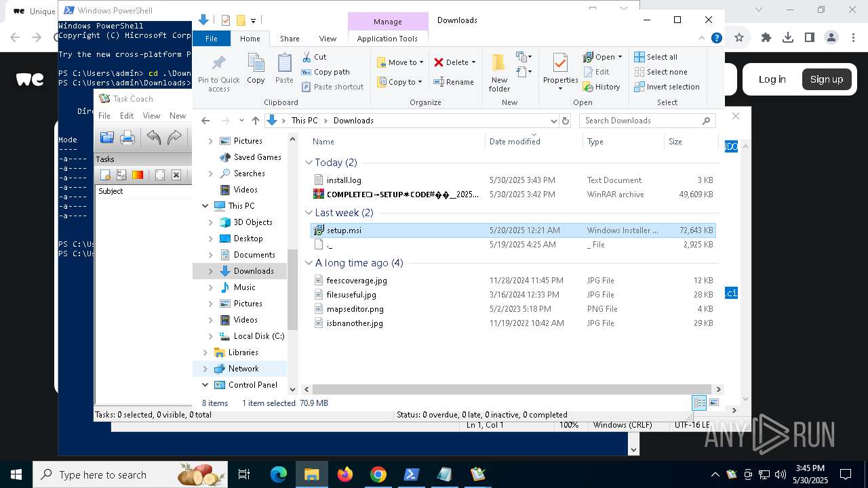Click the Copy icon in ribbon

tap(256, 64)
